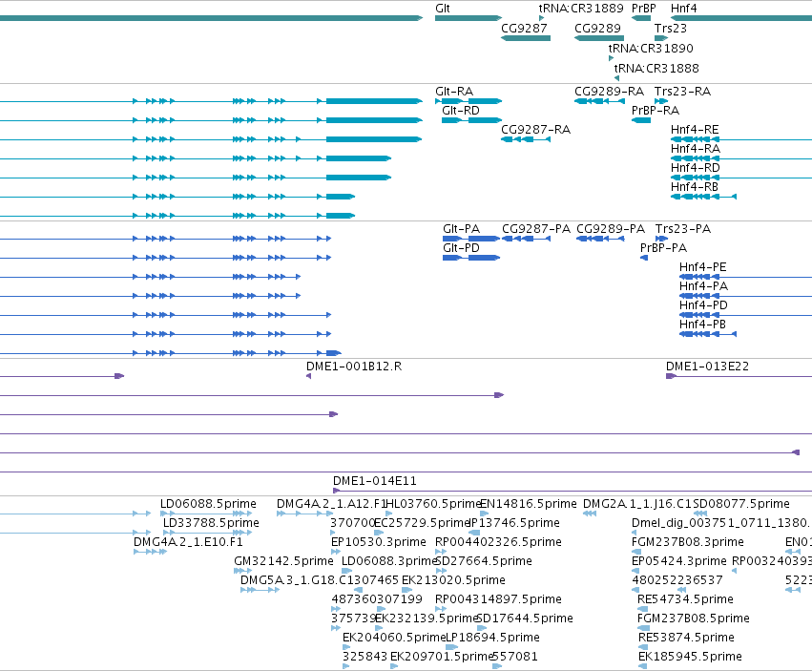Image resolution: width=812 pixels, height=671 pixels.
Task: Select the tRNA:CR31890 label
Action: pyautogui.click(x=651, y=48)
